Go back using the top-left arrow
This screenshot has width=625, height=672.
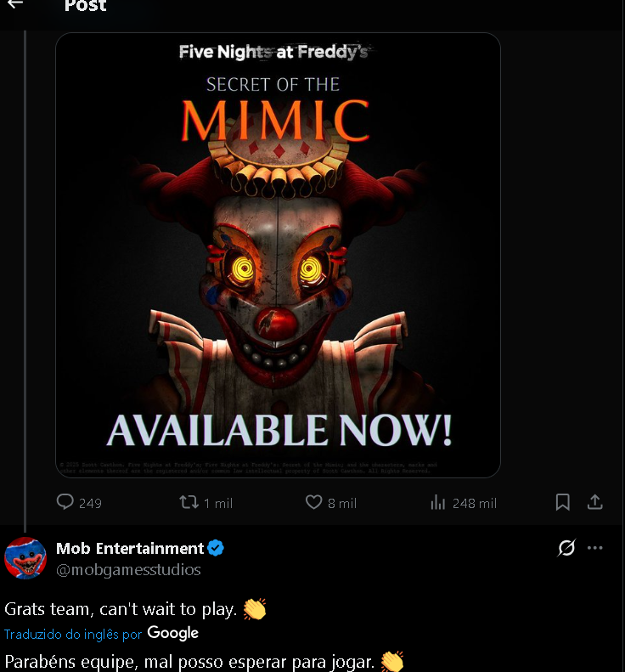click(15, 4)
